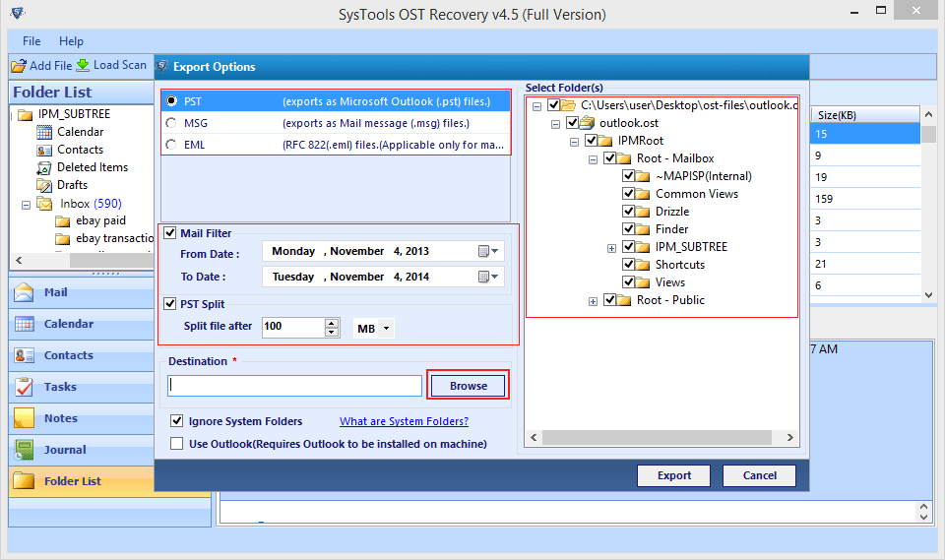Click the Drizzle folder icon
Viewport: 945px width, 560px height.
click(x=643, y=212)
